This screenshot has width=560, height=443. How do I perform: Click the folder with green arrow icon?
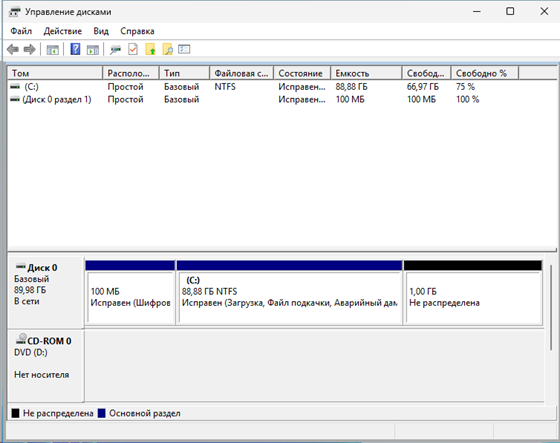tap(150, 49)
